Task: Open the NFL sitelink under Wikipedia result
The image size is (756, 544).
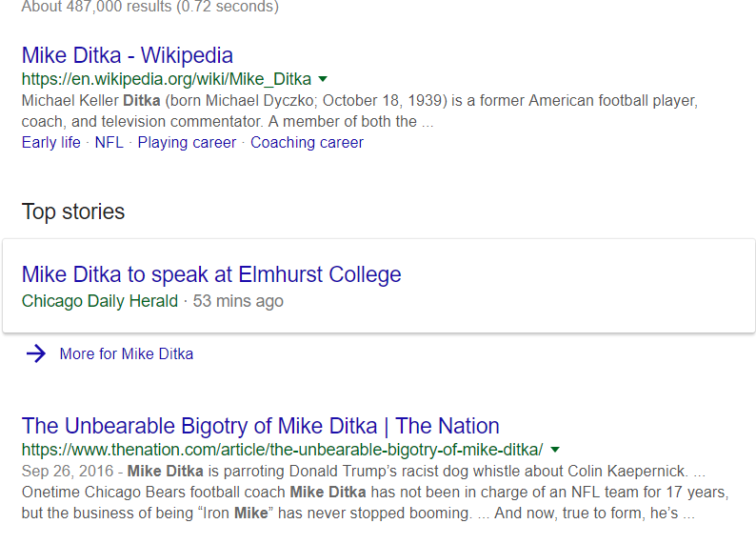Action: point(109,143)
